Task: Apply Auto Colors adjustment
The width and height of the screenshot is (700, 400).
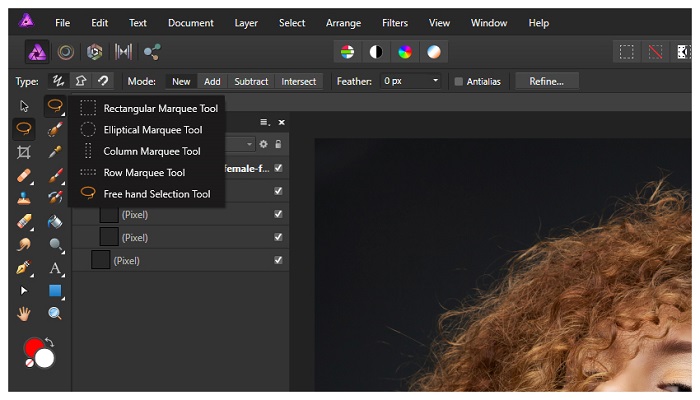Action: pos(405,52)
